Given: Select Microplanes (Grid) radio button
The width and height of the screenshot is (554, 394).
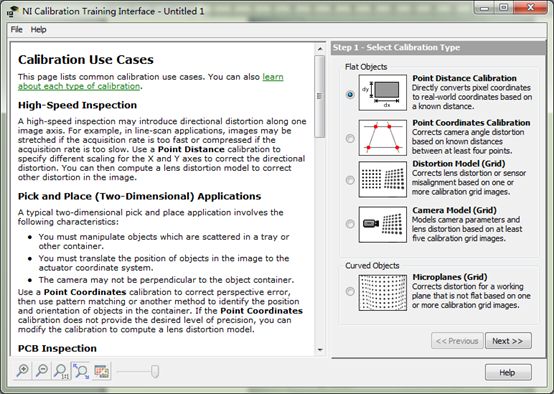Looking at the screenshot, I should (350, 292).
